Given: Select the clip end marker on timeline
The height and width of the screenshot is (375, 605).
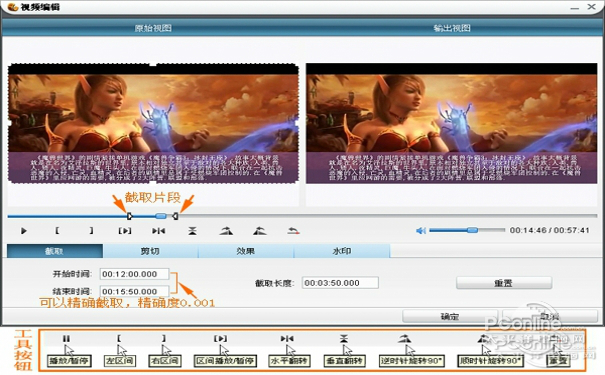Looking at the screenshot, I should click(x=175, y=216).
